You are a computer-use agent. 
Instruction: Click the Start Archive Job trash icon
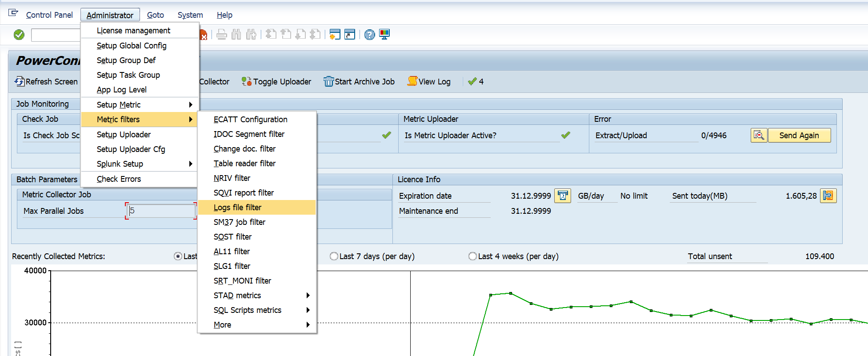[328, 82]
